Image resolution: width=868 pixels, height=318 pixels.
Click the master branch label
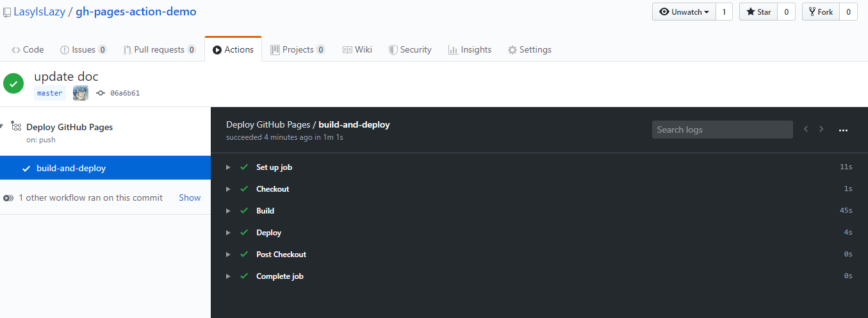click(x=50, y=93)
